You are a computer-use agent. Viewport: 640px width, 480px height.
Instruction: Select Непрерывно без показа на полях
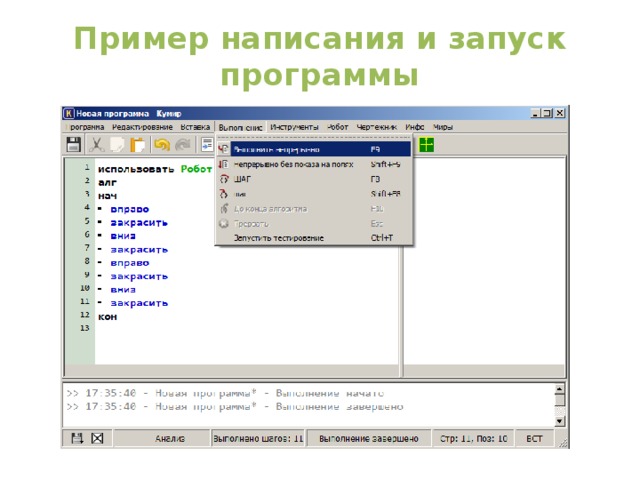[313, 164]
